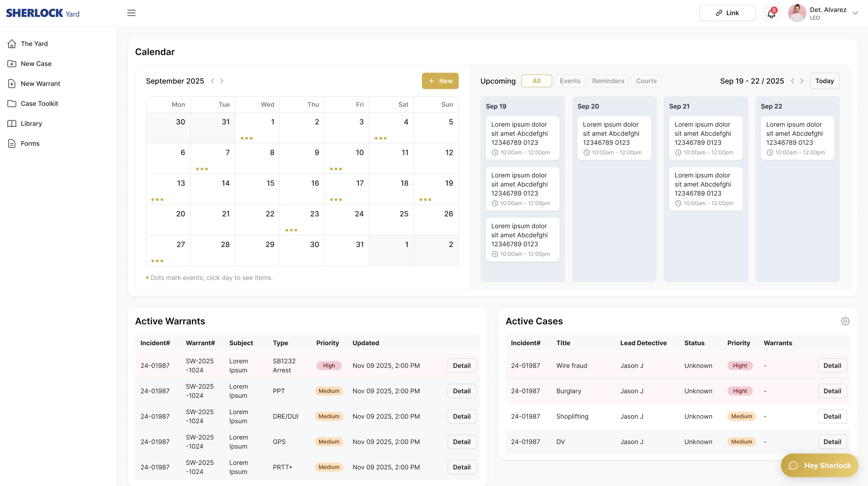Enable the Reminders filter

pos(608,81)
